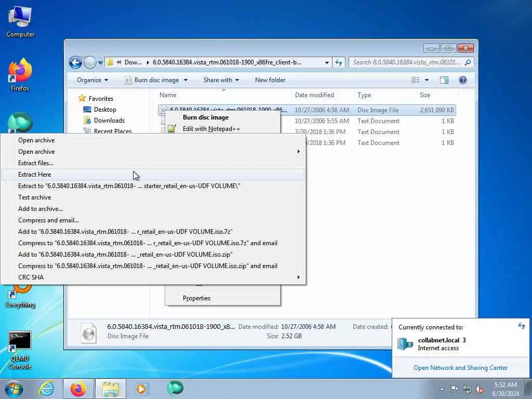
Task: Click the muted volume tray icon
Action: pyautogui.click(x=480, y=390)
